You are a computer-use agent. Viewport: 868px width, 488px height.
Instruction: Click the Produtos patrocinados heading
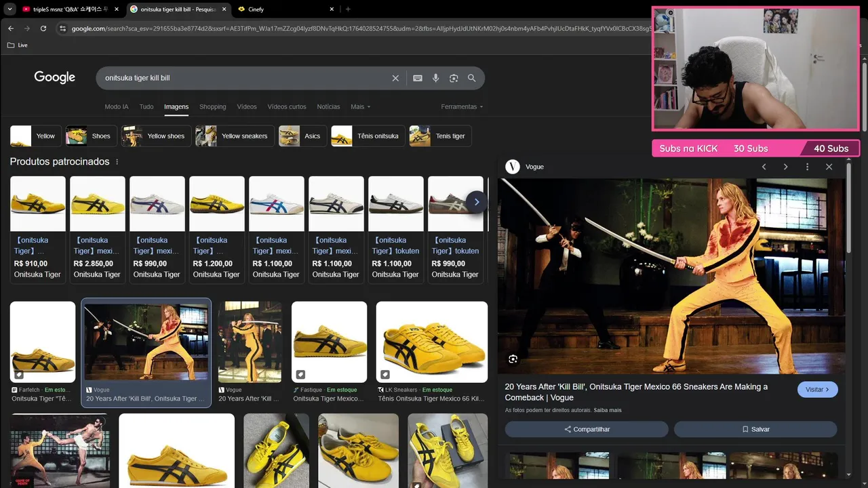[60, 162]
